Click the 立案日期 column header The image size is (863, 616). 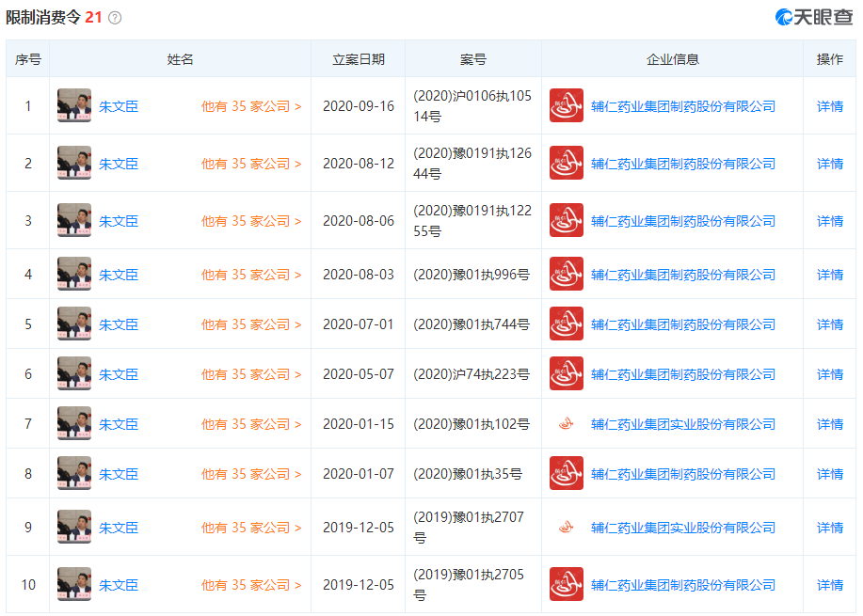tap(359, 59)
